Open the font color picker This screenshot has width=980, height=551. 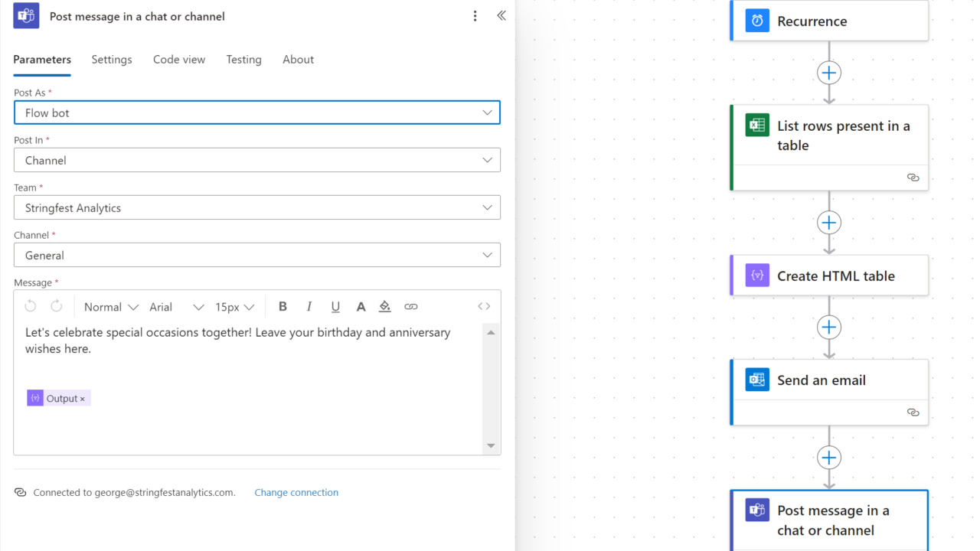coord(361,307)
